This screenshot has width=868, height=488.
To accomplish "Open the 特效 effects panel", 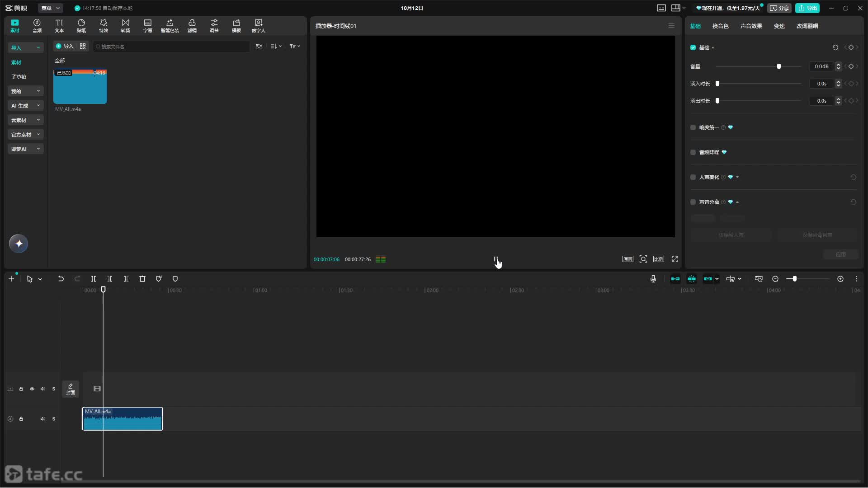I will point(104,26).
